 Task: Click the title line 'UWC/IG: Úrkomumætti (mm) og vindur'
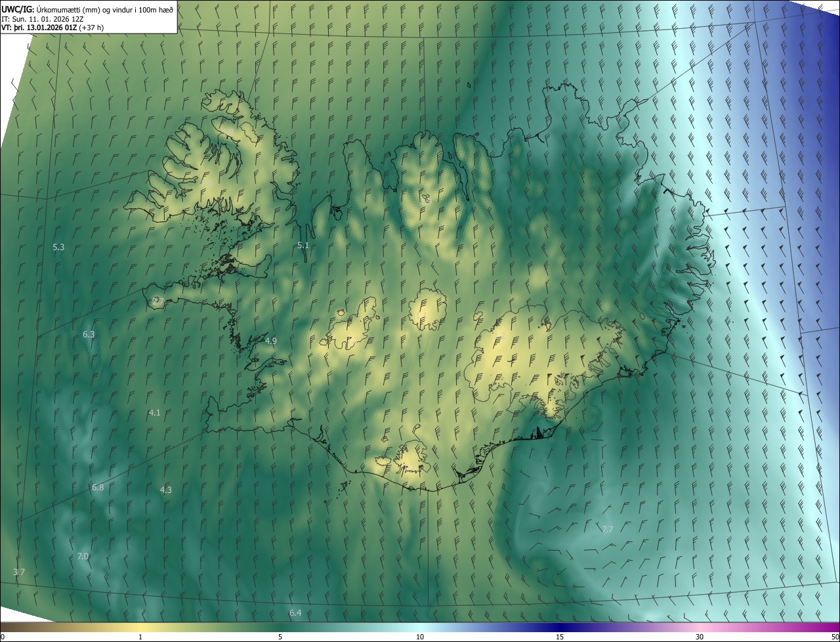pos(87,9)
